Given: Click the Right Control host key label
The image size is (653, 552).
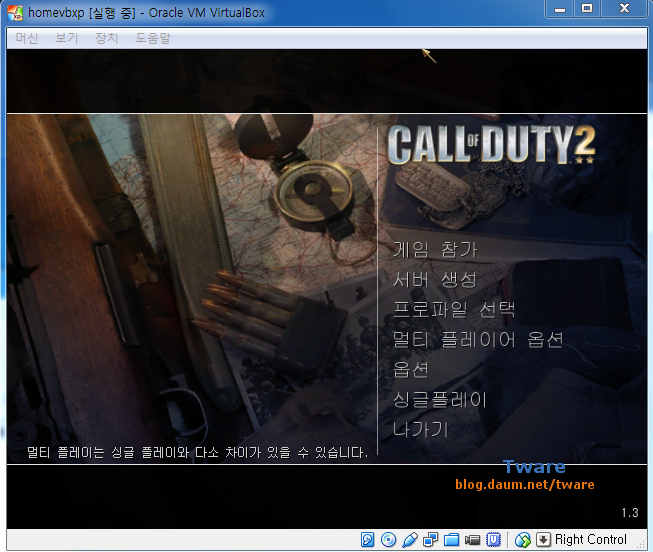Looking at the screenshot, I should pos(591,540).
